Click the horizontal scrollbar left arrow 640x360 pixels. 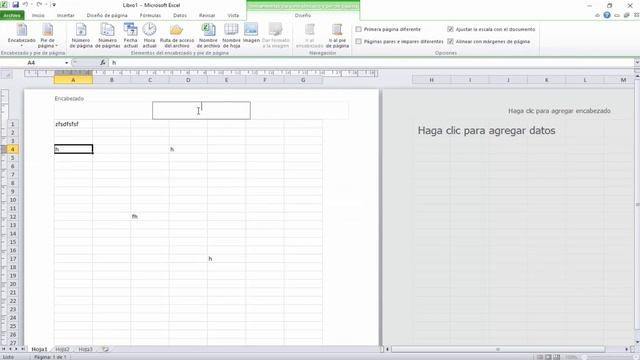pos(388,349)
